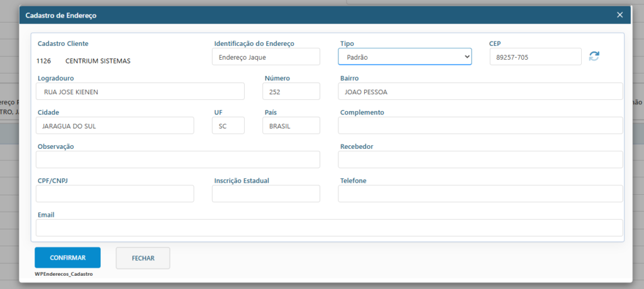Image resolution: width=644 pixels, height=289 pixels.
Task: Click the Logradouro text field
Action: pos(140,92)
